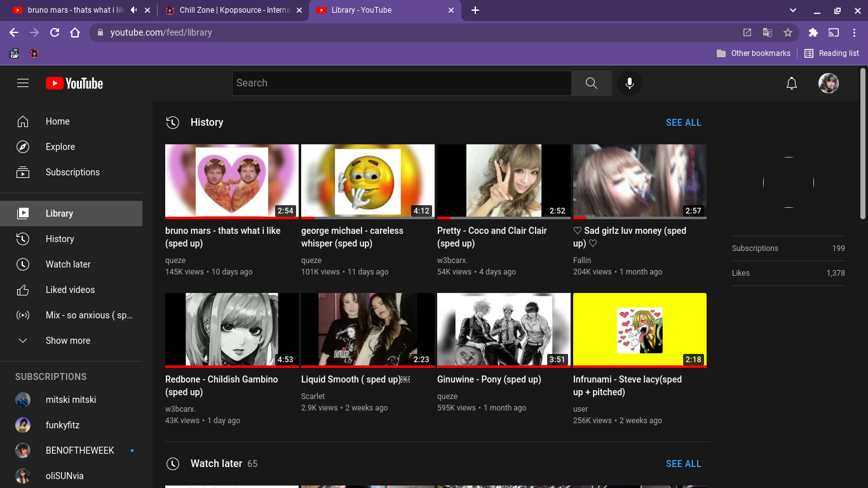Open oliSUNvia subscription channel

tap(71, 476)
